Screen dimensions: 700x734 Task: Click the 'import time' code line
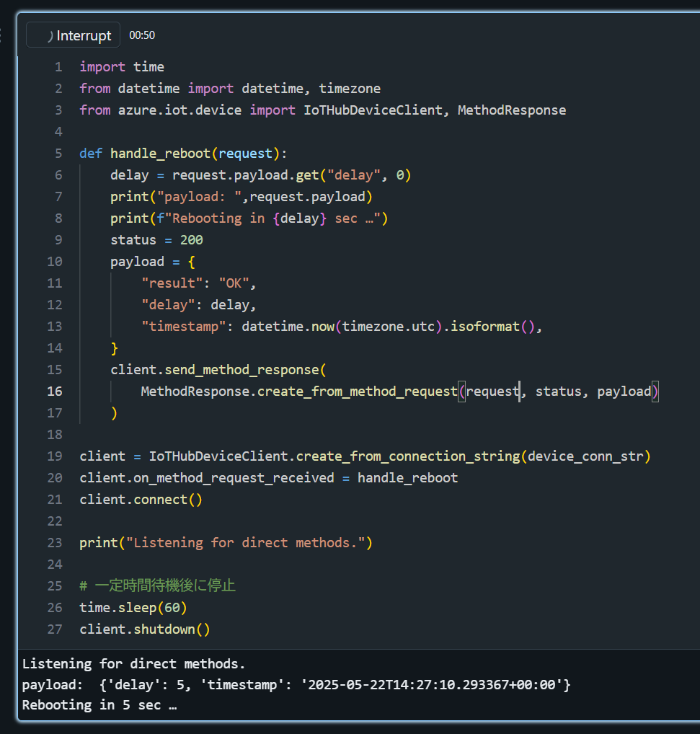tap(122, 67)
